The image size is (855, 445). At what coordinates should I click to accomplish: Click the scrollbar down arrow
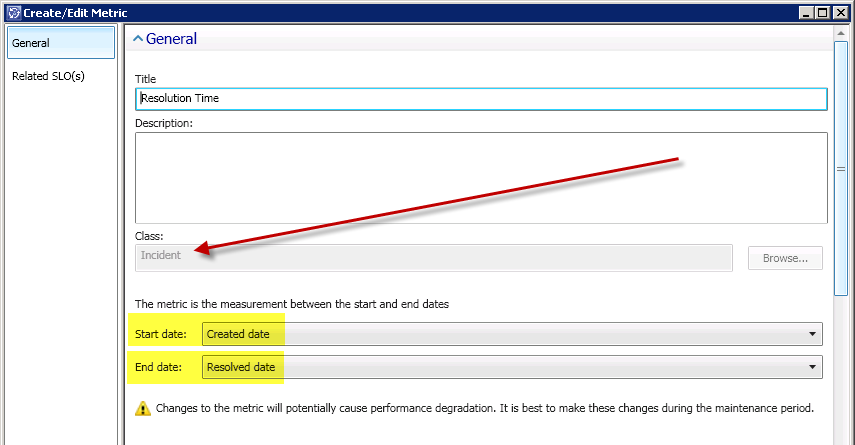[x=841, y=438]
